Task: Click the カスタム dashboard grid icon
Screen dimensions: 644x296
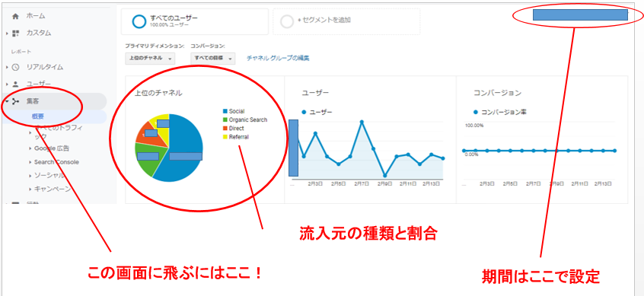Action: coord(16,33)
